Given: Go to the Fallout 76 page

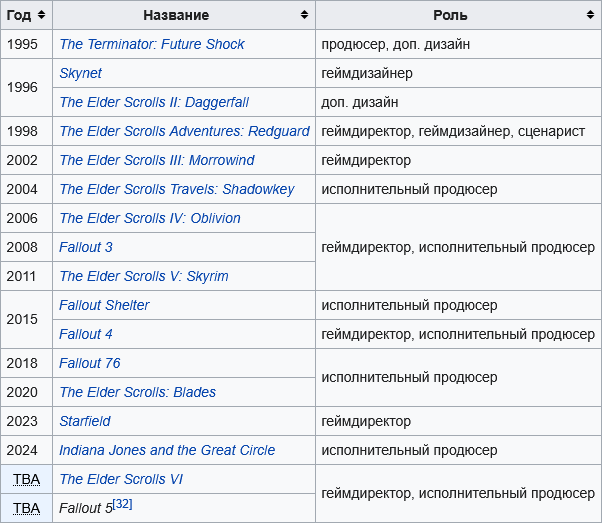Looking at the screenshot, I should tap(90, 363).
